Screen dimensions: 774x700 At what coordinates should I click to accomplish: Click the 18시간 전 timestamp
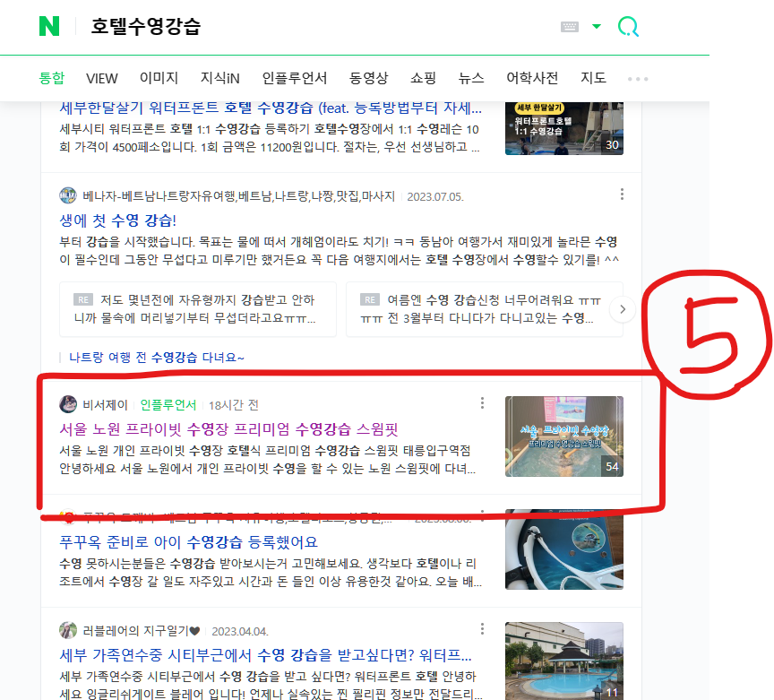pos(234,405)
